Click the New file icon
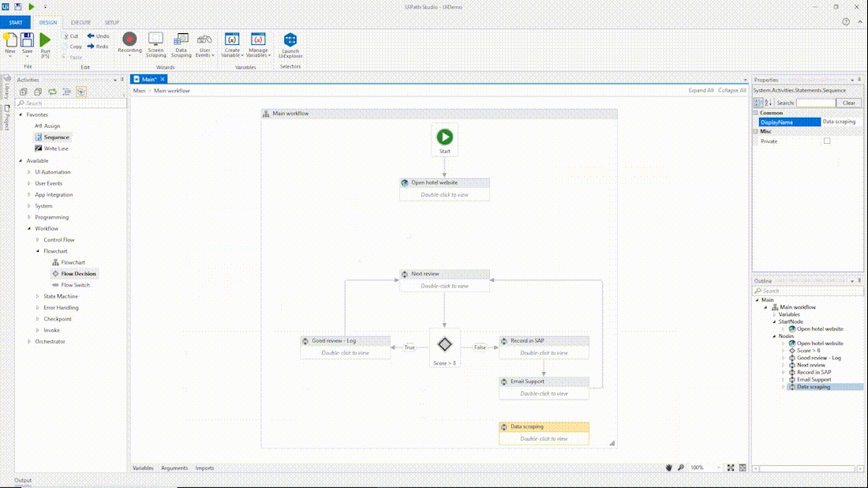This screenshot has height=488, width=868. point(10,40)
